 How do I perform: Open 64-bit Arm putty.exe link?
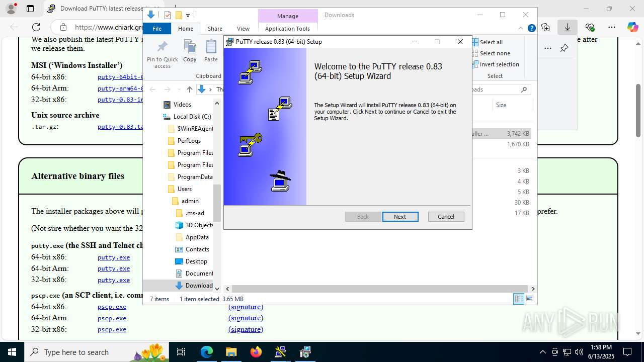(x=114, y=268)
